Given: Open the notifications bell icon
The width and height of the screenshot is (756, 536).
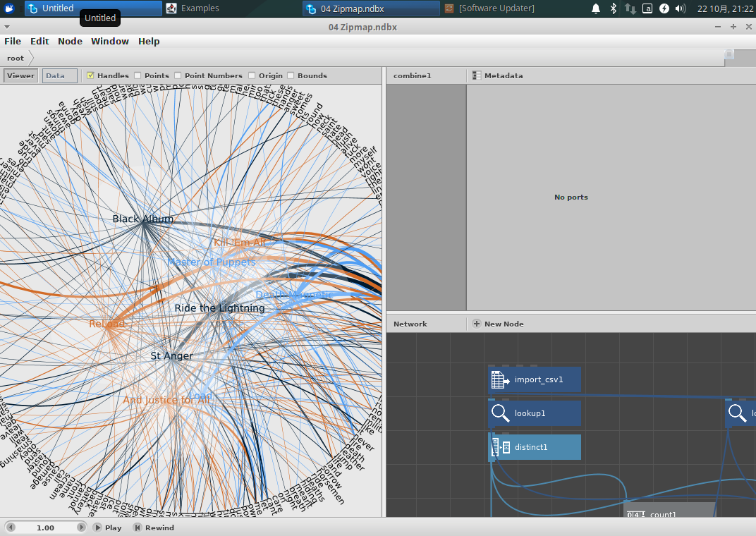Looking at the screenshot, I should [596, 8].
